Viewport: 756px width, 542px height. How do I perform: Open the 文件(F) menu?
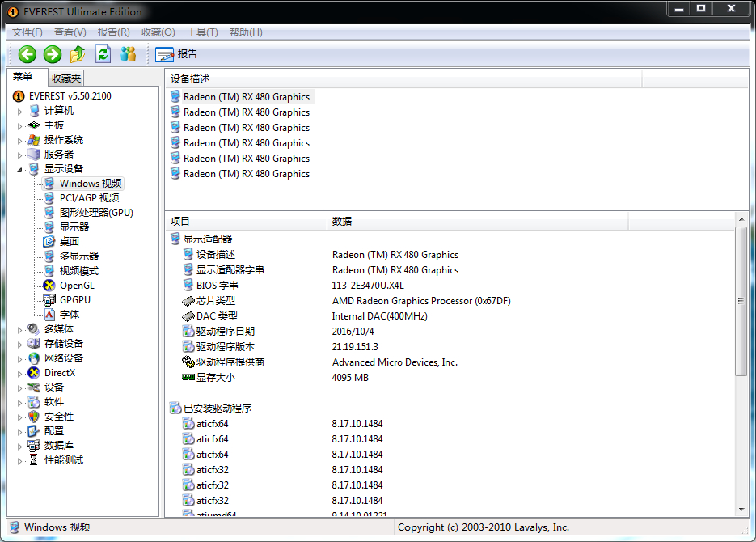click(x=27, y=32)
